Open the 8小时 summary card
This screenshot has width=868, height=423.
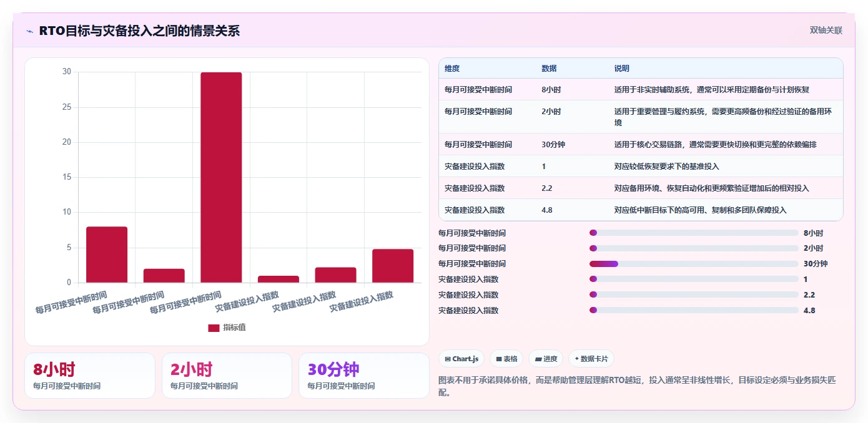click(x=90, y=376)
